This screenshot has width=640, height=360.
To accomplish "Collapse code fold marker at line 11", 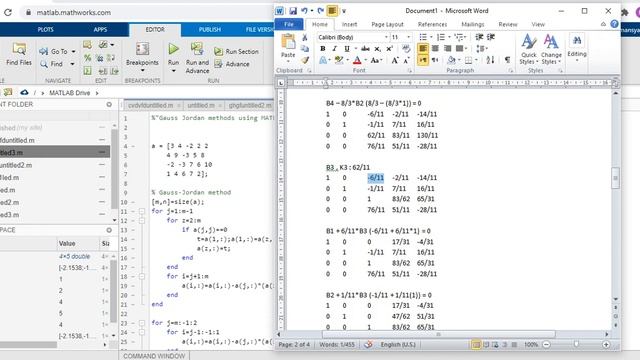I will 142,211.
